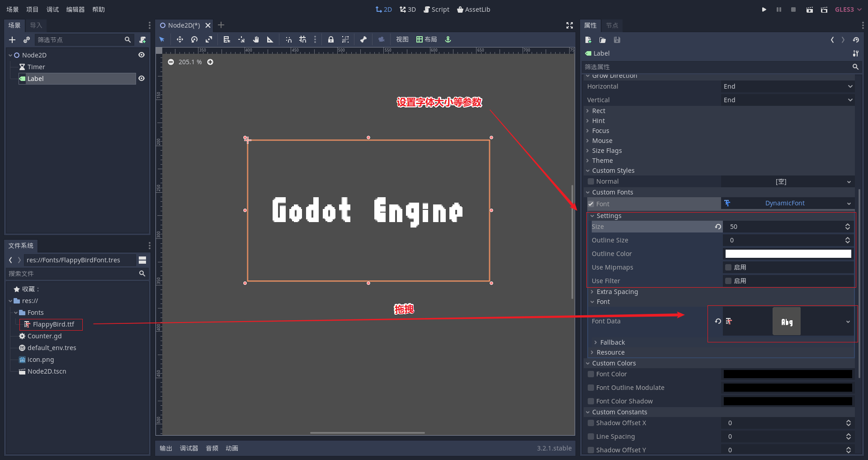The image size is (868, 460).
Task: Activate the Pan tool
Action: [256, 39]
